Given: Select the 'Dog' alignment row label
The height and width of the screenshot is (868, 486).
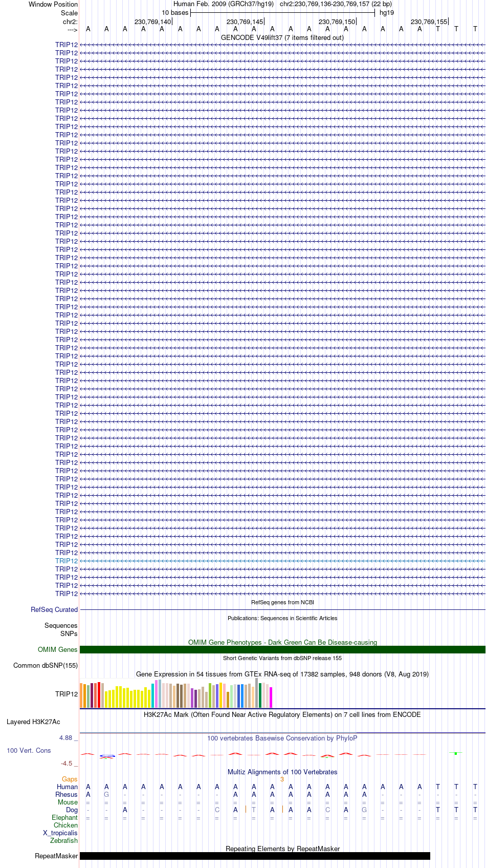Looking at the screenshot, I should point(72,810).
